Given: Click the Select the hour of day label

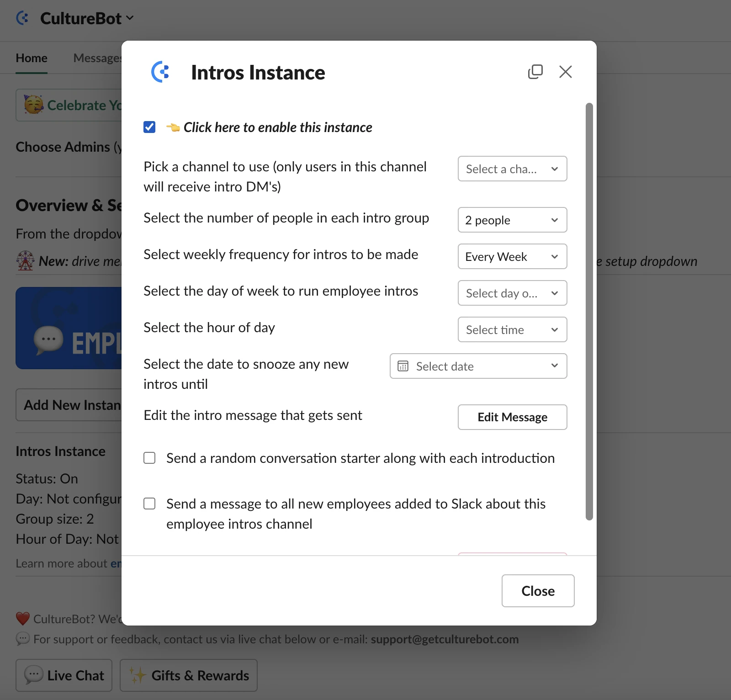Looking at the screenshot, I should 209,328.
